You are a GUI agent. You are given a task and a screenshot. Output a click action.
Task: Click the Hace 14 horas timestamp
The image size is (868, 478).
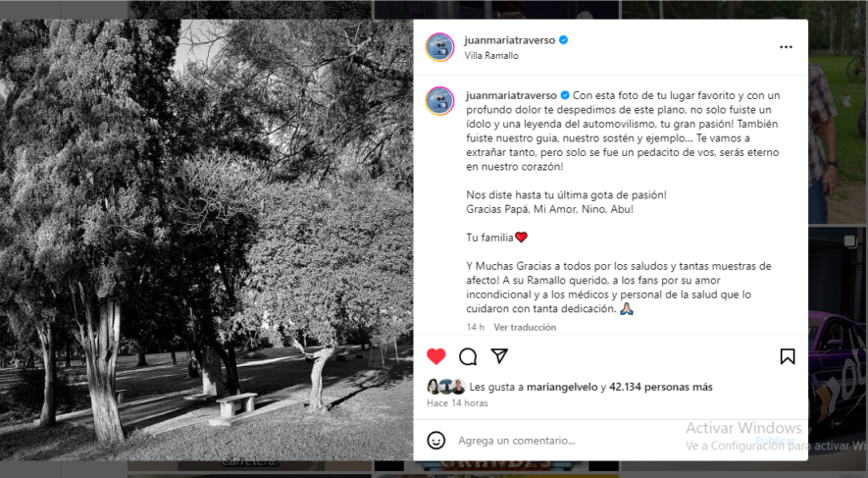click(457, 403)
